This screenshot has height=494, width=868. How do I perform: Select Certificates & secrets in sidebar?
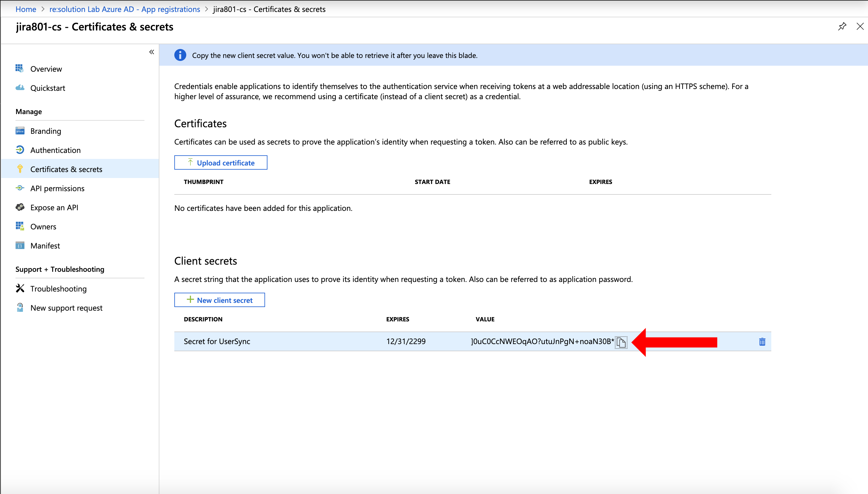point(80,169)
